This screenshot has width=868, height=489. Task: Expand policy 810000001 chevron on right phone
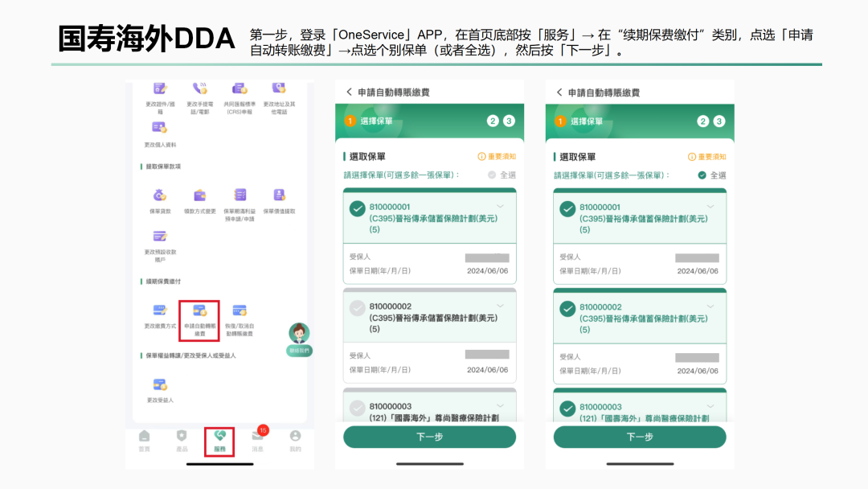[x=710, y=207]
